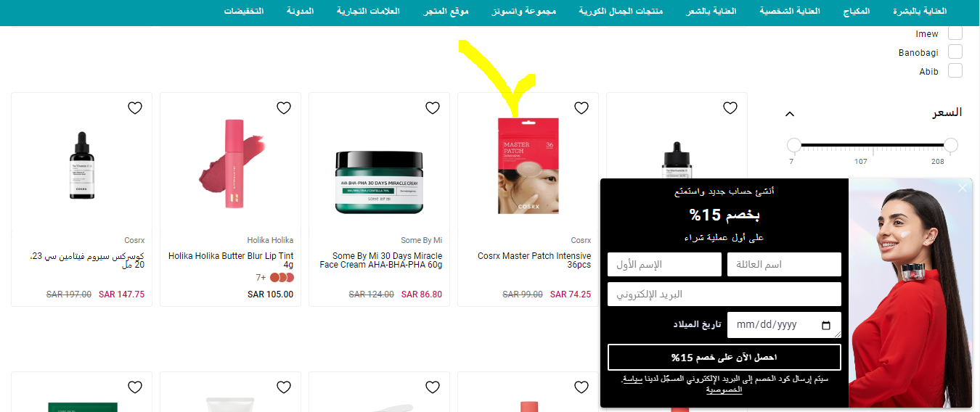Enable the Abib brand filter
The image size is (980, 412).
(x=955, y=71)
